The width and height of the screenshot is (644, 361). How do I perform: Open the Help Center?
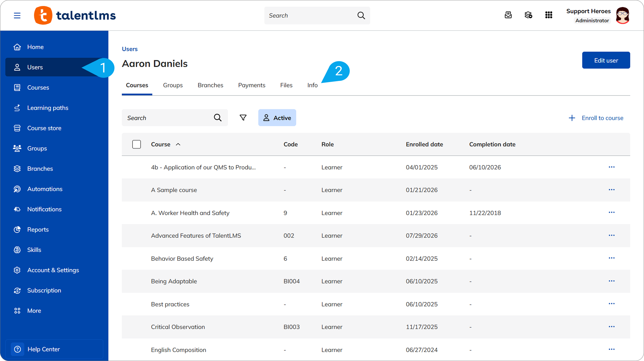(x=54, y=349)
